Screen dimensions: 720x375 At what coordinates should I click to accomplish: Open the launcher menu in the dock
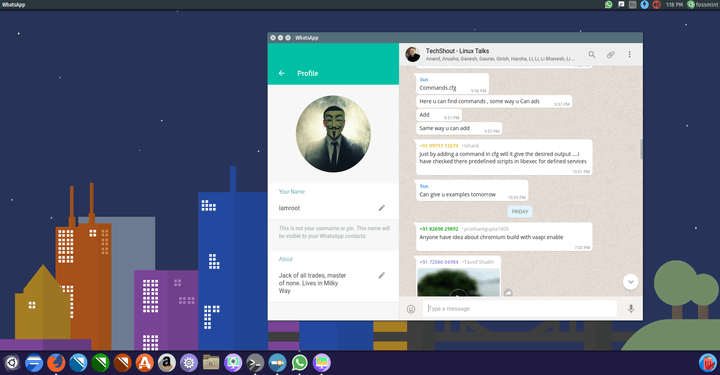pyautogui.click(x=11, y=363)
